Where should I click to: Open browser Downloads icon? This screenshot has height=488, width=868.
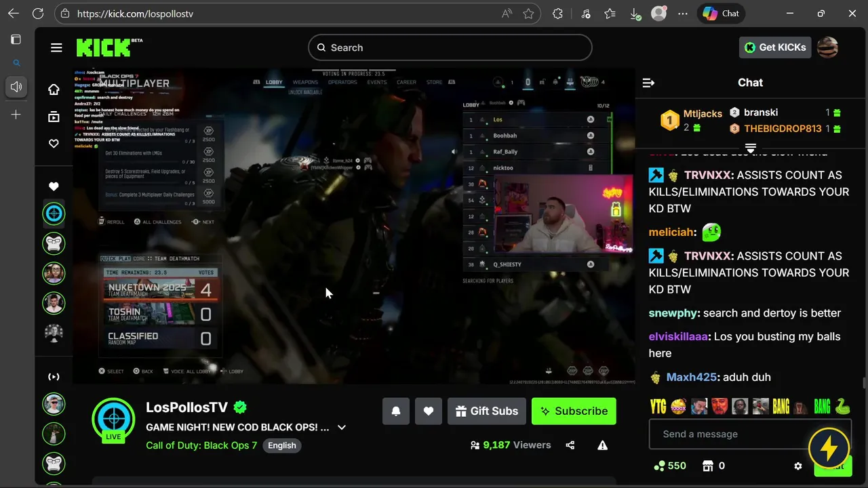coord(635,14)
